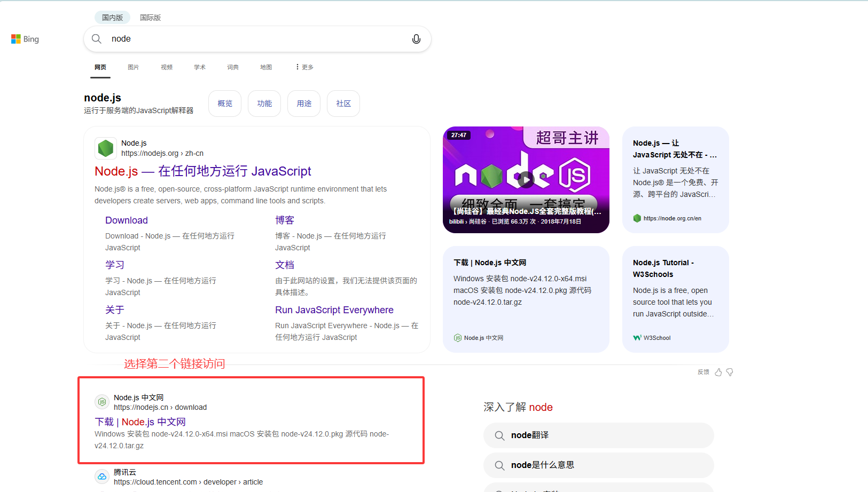Open the 文档 sitelink
868x492 pixels.
pyautogui.click(x=285, y=265)
